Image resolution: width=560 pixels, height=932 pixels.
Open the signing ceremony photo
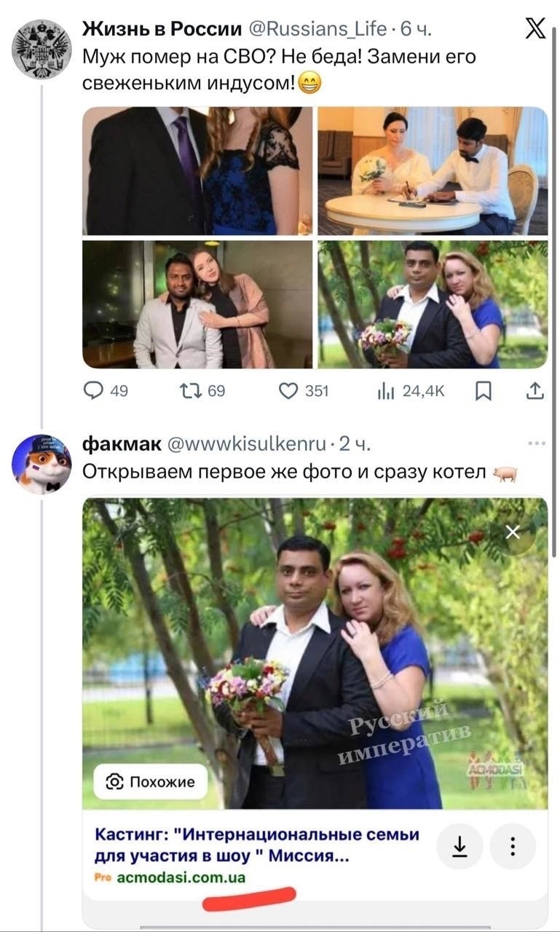point(433,170)
